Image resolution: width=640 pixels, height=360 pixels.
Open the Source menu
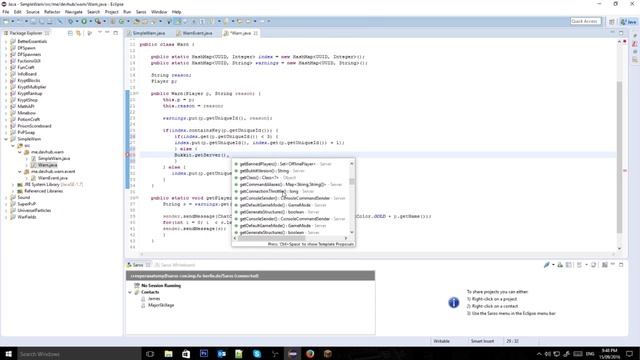point(33,12)
